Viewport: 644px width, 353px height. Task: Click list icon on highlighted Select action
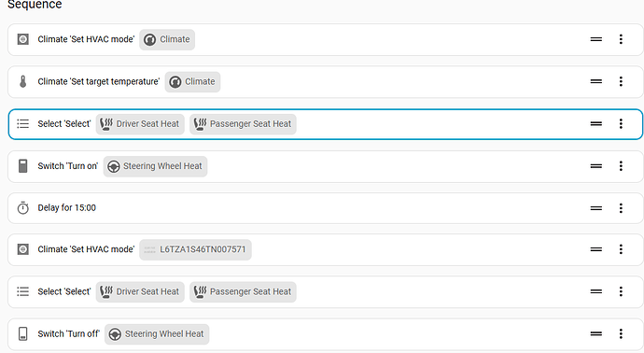point(23,123)
